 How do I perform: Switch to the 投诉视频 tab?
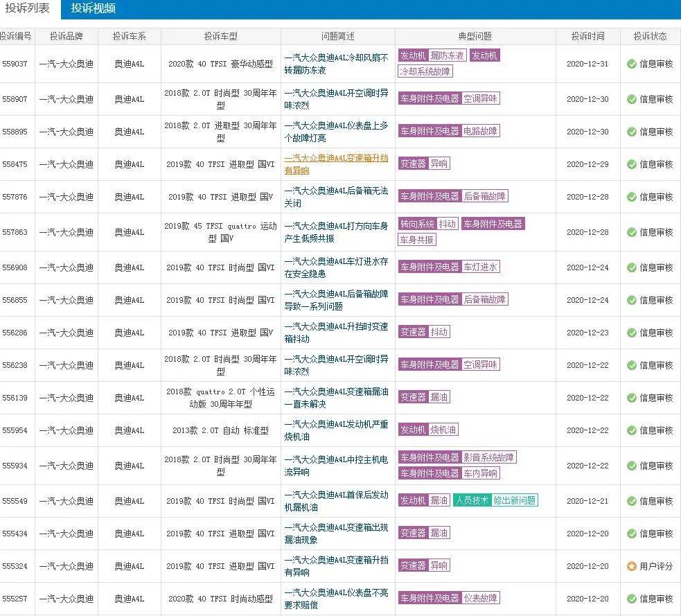coord(93,9)
